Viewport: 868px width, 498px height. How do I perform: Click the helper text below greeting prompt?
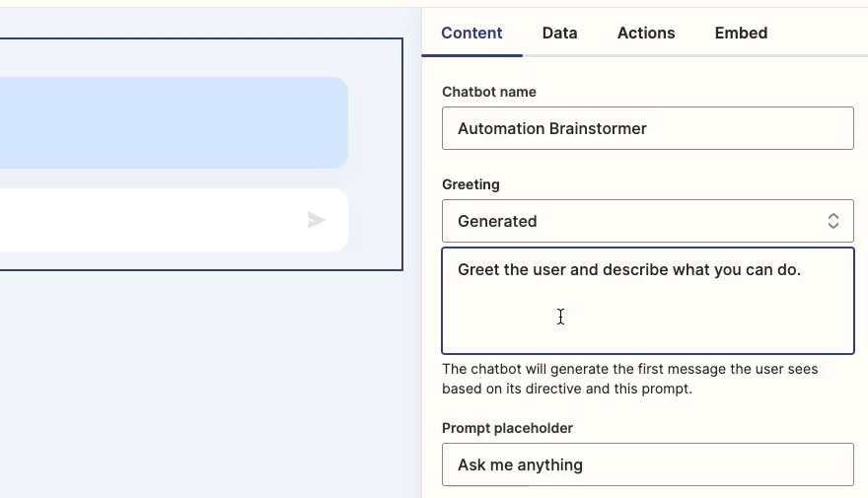(x=630, y=379)
